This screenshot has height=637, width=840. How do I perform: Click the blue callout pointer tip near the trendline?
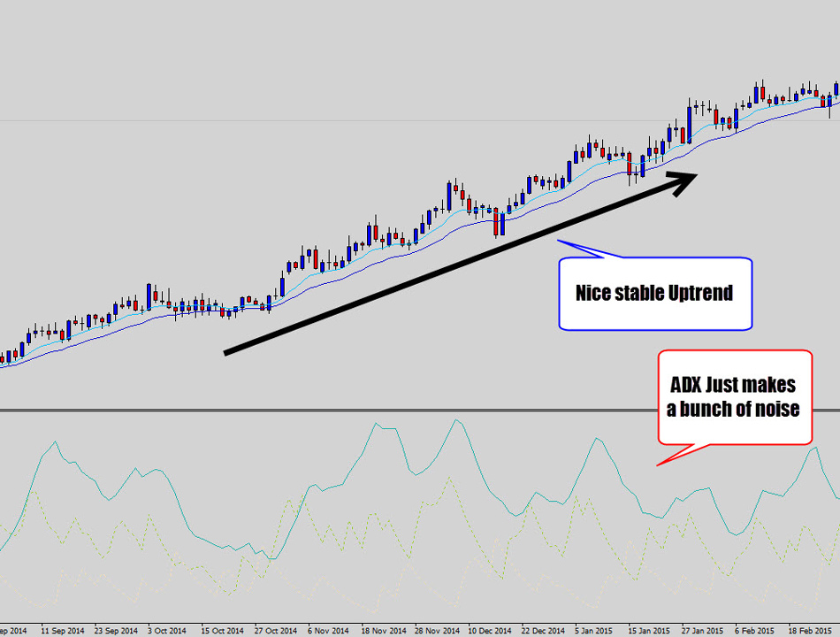[558, 241]
